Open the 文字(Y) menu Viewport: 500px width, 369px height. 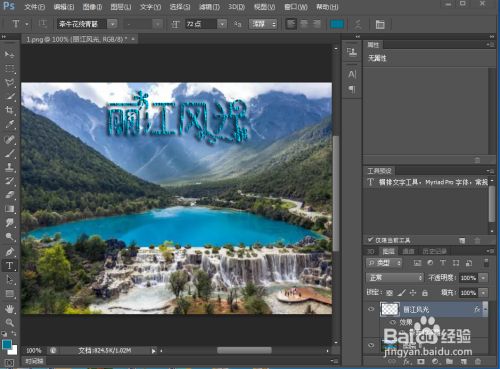point(150,7)
